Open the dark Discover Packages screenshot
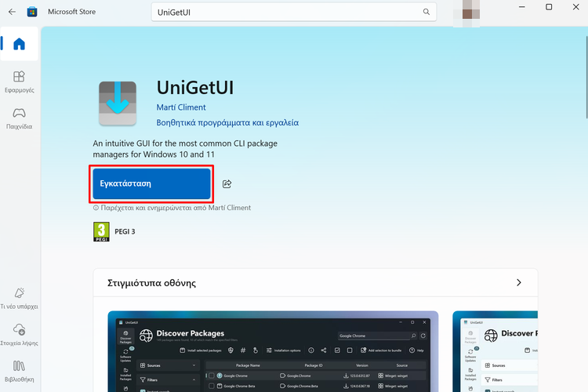The image size is (588, 392). (x=273, y=351)
